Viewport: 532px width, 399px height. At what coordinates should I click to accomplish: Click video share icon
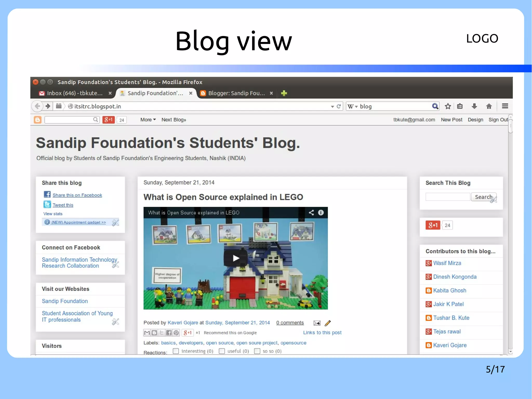click(x=311, y=213)
